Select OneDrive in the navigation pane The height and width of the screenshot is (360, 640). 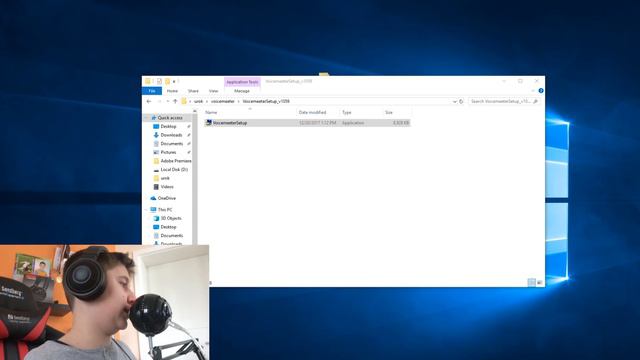pyautogui.click(x=167, y=198)
